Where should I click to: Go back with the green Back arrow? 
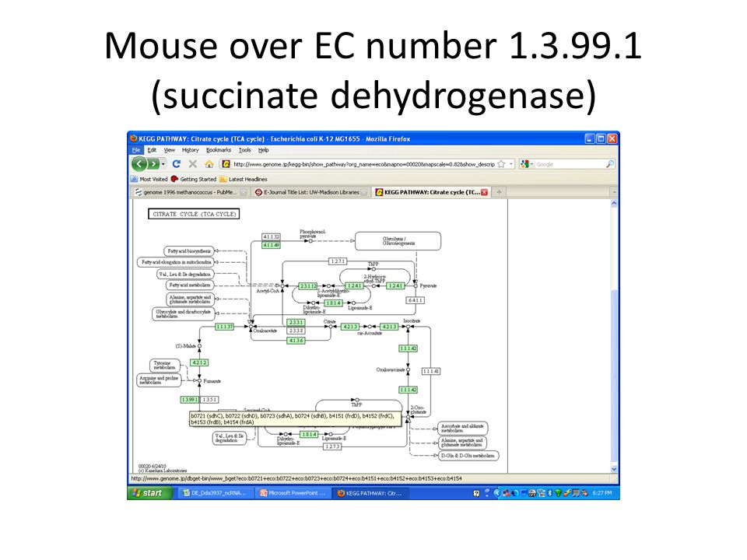click(x=139, y=164)
